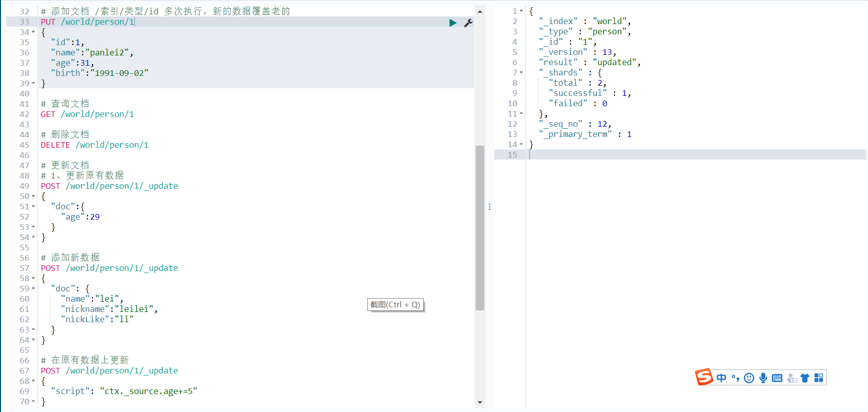This screenshot has height=412, width=868.
Task: Click "successful" : 1 in the response
Action: [590, 93]
